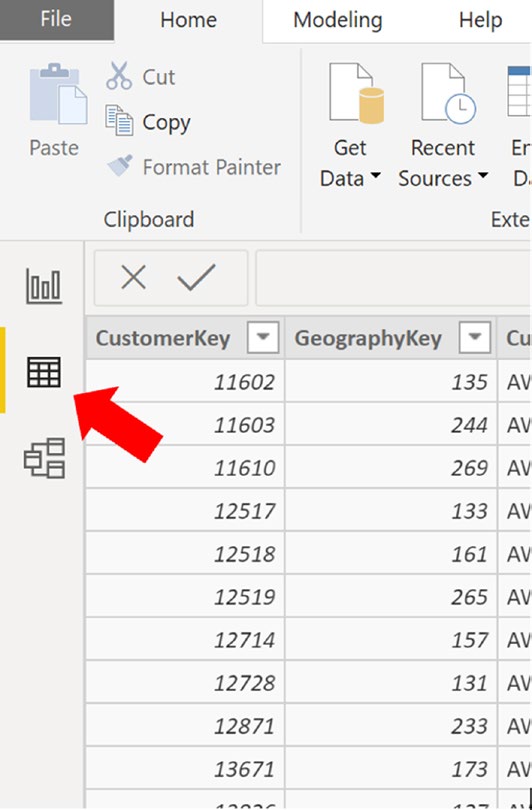Viewport: 532px width, 810px height.
Task: Select cell with CustomerKey 12517
Action: coord(185,510)
